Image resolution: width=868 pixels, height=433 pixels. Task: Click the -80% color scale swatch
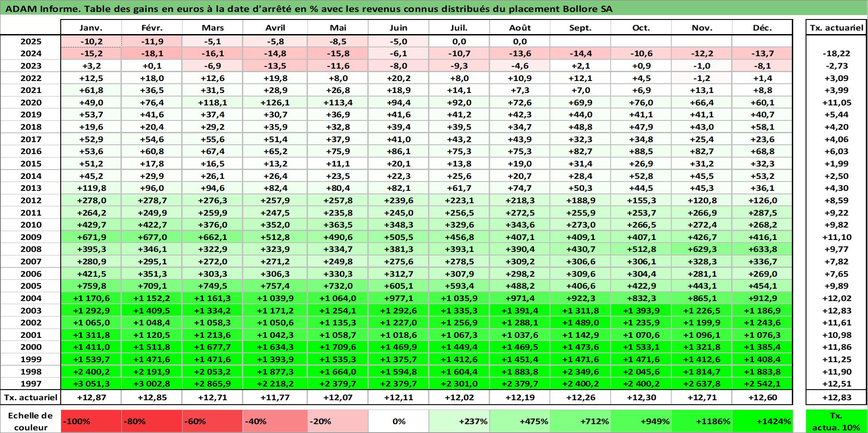tap(152, 421)
